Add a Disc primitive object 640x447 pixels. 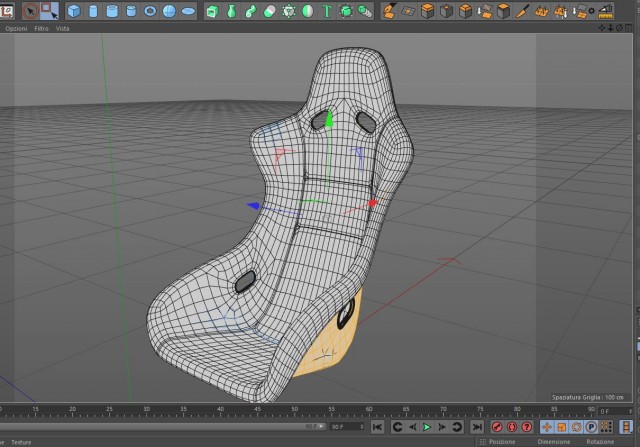188,11
